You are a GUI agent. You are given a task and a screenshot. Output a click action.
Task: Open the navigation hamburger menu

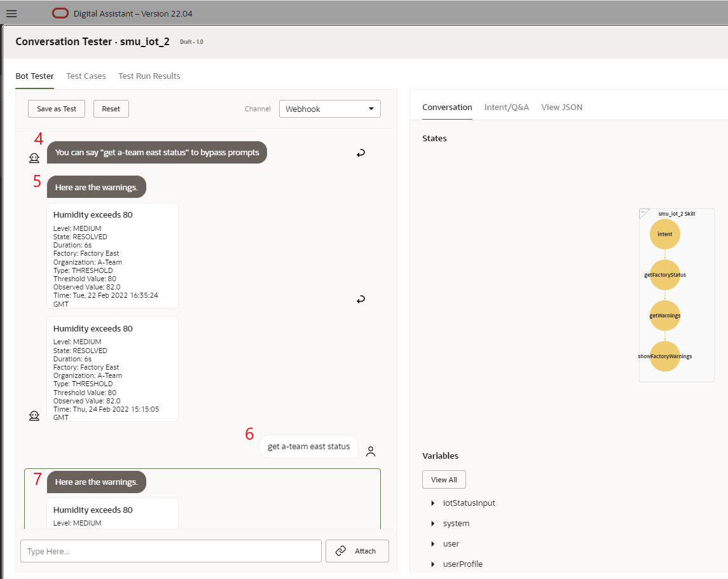coord(11,13)
